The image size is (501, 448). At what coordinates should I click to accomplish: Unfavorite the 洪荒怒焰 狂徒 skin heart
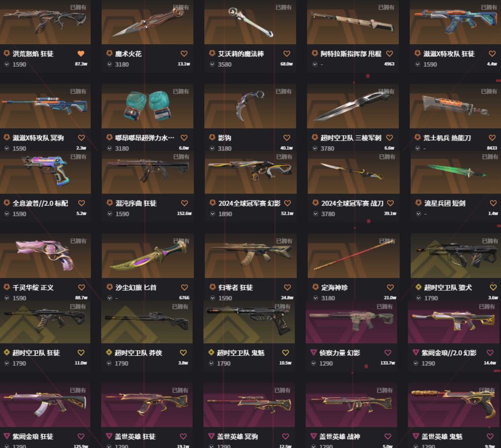pos(81,54)
